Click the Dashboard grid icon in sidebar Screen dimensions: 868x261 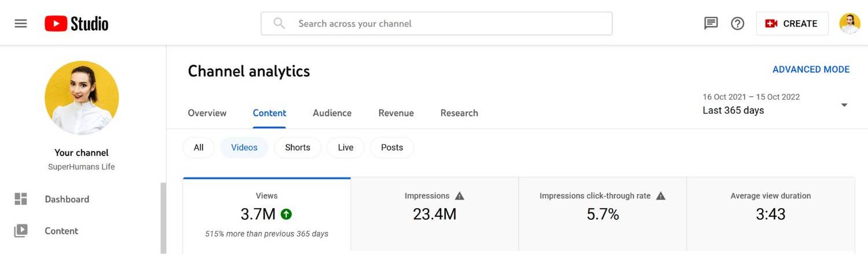(21, 199)
